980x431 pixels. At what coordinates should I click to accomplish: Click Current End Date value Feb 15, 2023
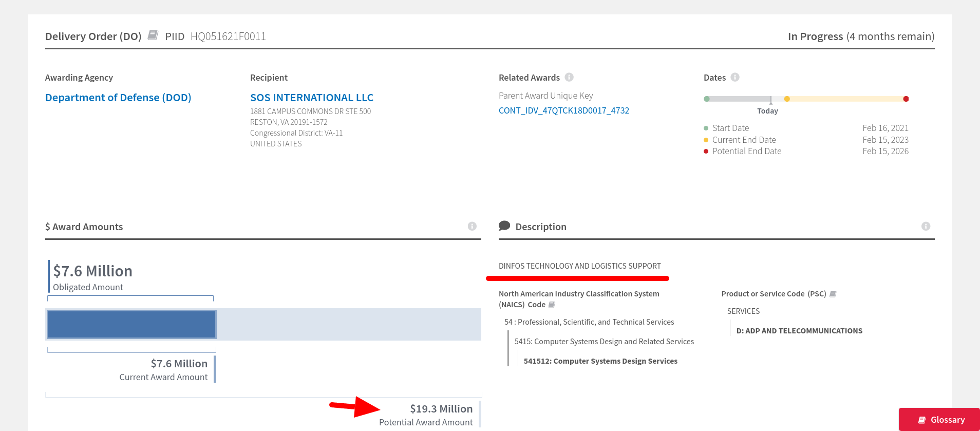pyautogui.click(x=885, y=140)
